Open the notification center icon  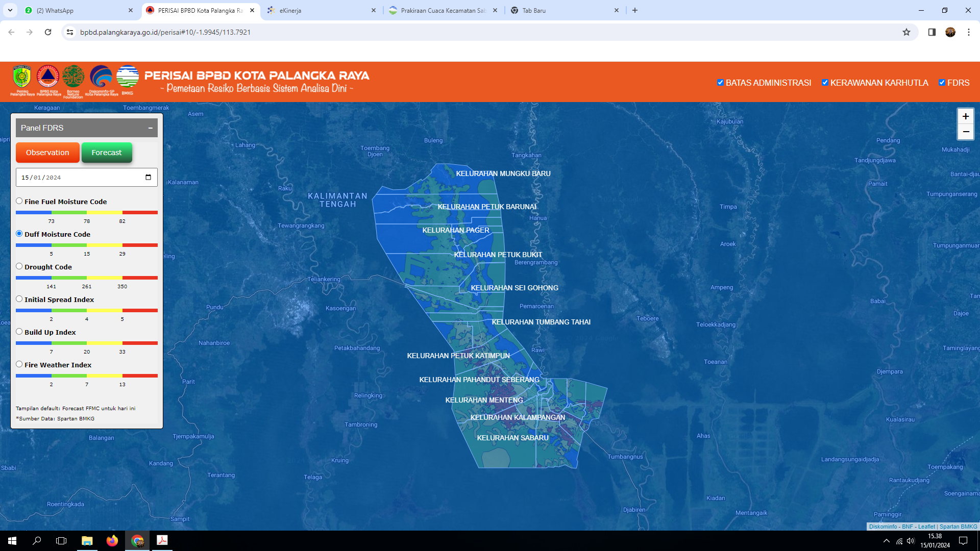[x=963, y=541]
